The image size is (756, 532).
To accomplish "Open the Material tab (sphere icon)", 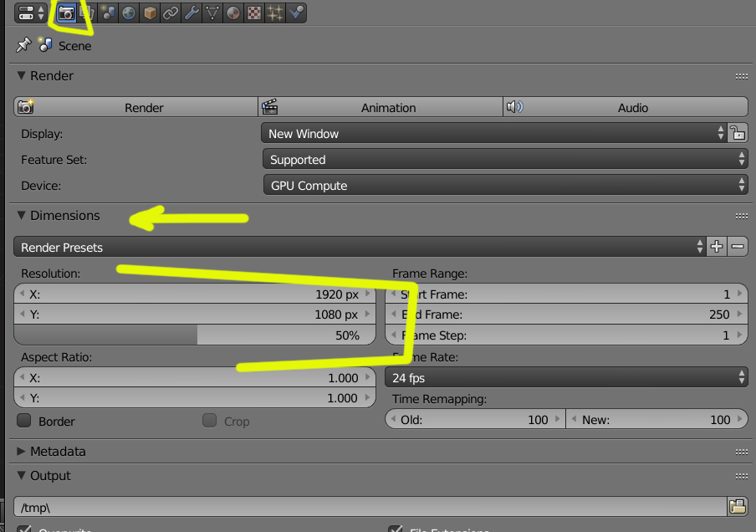I will [x=232, y=13].
